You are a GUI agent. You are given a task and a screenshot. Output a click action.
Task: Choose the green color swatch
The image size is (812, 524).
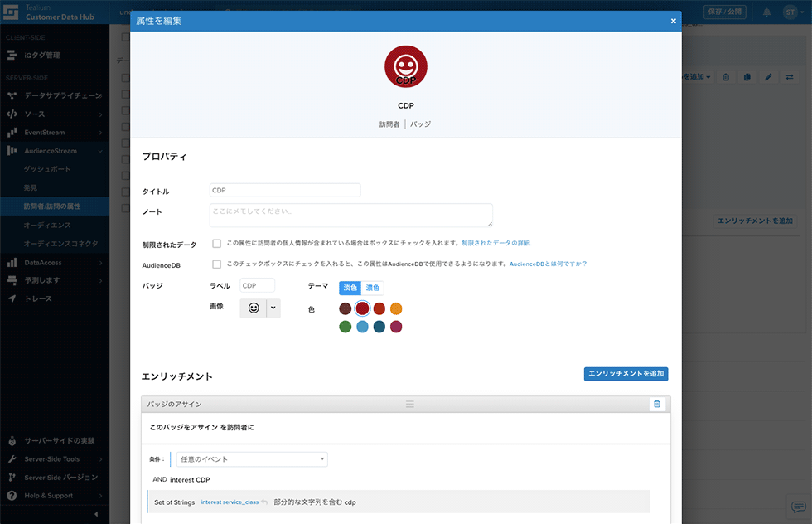pyautogui.click(x=346, y=327)
